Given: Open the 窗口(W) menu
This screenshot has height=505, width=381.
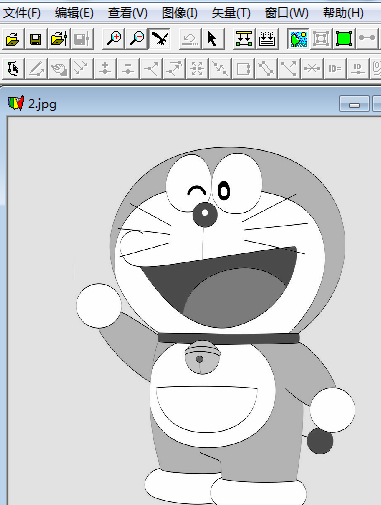Looking at the screenshot, I should (x=286, y=13).
